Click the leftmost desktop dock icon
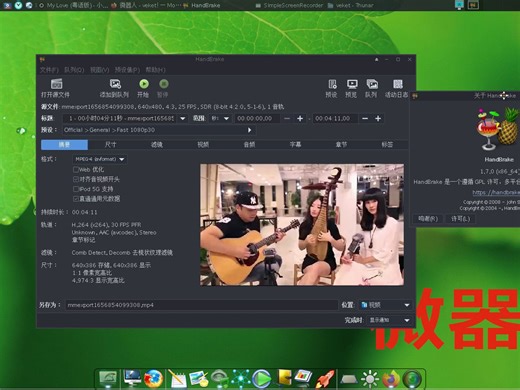520x390 pixels. [x=108, y=379]
